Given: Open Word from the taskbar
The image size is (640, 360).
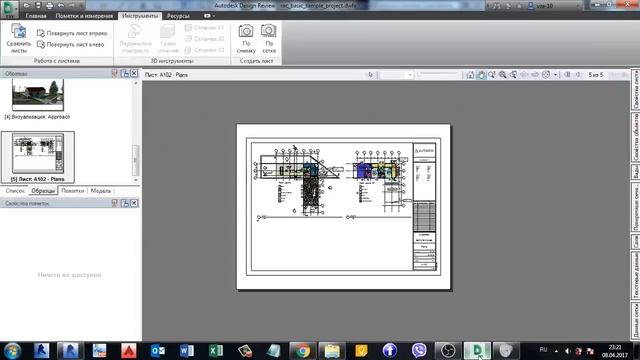Looking at the screenshot, I should [187, 351].
